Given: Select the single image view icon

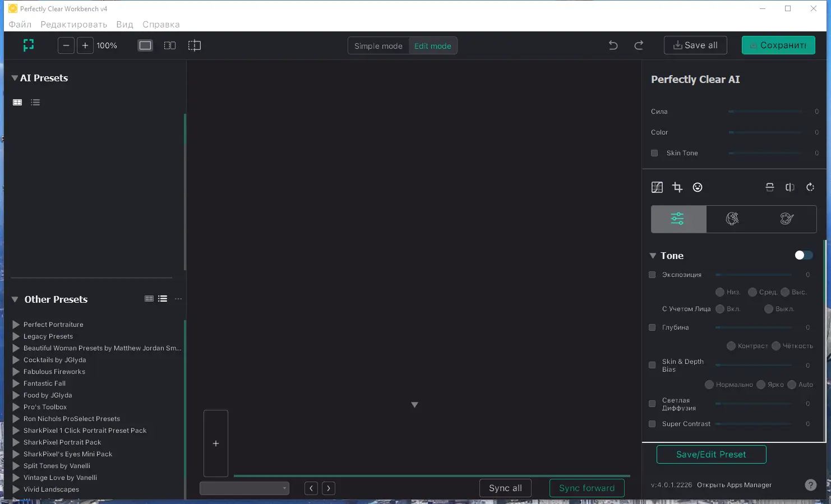Looking at the screenshot, I should (x=145, y=45).
